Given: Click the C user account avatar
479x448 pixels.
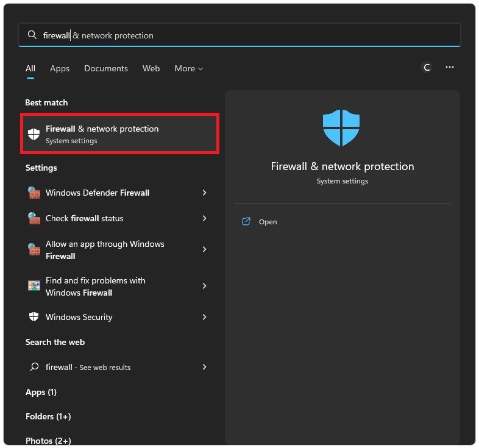Looking at the screenshot, I should tap(427, 68).
